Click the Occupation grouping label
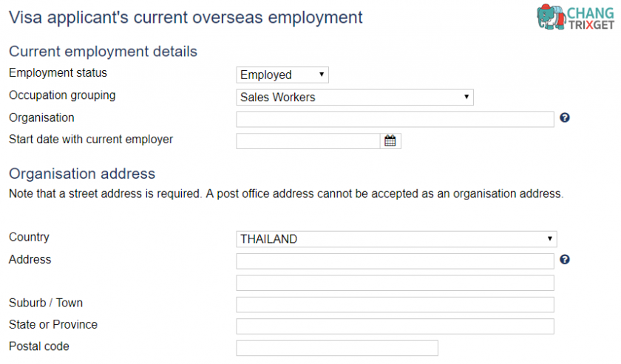Screen dimensions: 621x364 (62, 95)
